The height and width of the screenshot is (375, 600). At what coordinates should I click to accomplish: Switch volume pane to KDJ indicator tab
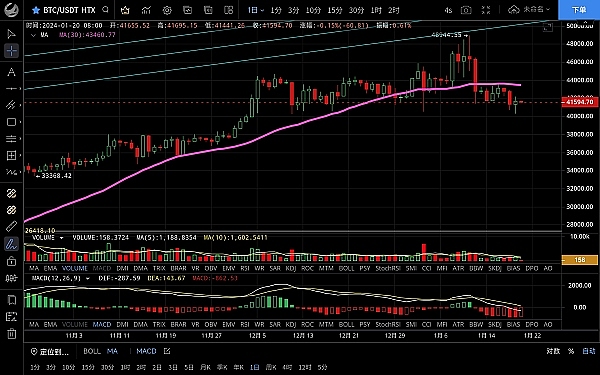point(291,268)
